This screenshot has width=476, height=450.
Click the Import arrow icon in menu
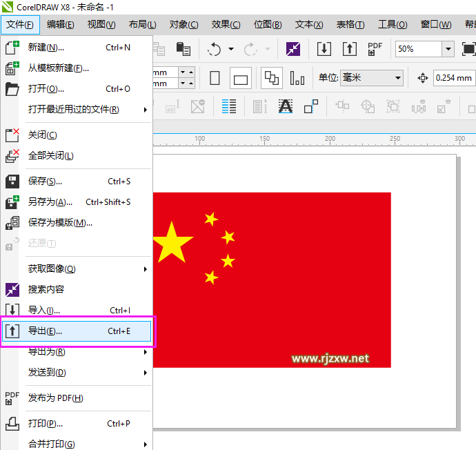(12, 310)
